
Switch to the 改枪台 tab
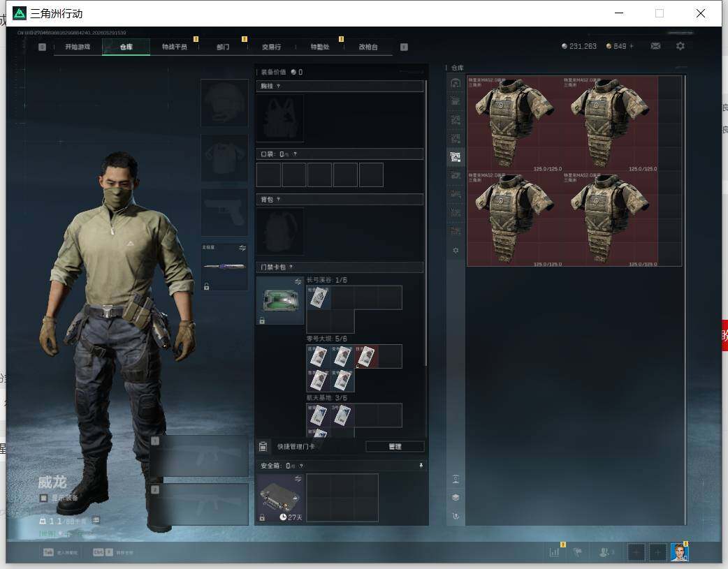[368, 47]
